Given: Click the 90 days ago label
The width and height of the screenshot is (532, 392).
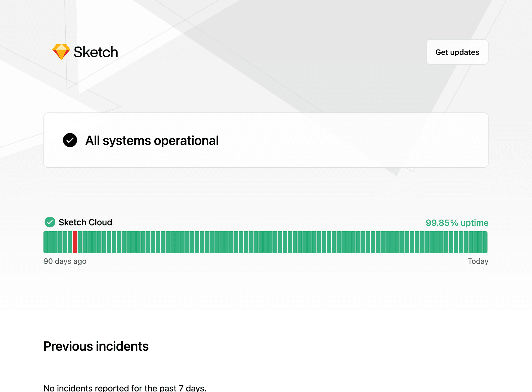Looking at the screenshot, I should (x=65, y=261).
